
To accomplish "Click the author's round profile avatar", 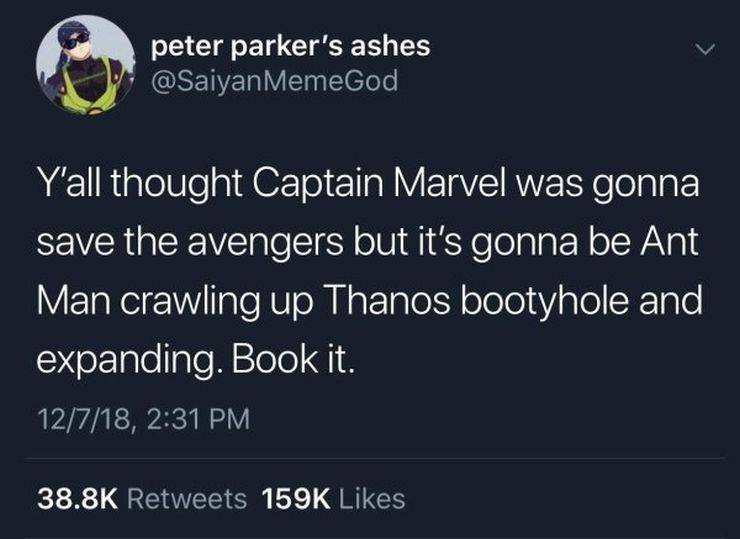I will click(85, 66).
